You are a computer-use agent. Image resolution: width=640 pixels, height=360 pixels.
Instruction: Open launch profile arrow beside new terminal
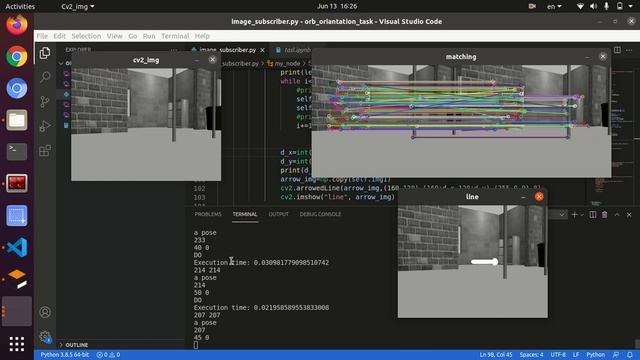point(582,215)
